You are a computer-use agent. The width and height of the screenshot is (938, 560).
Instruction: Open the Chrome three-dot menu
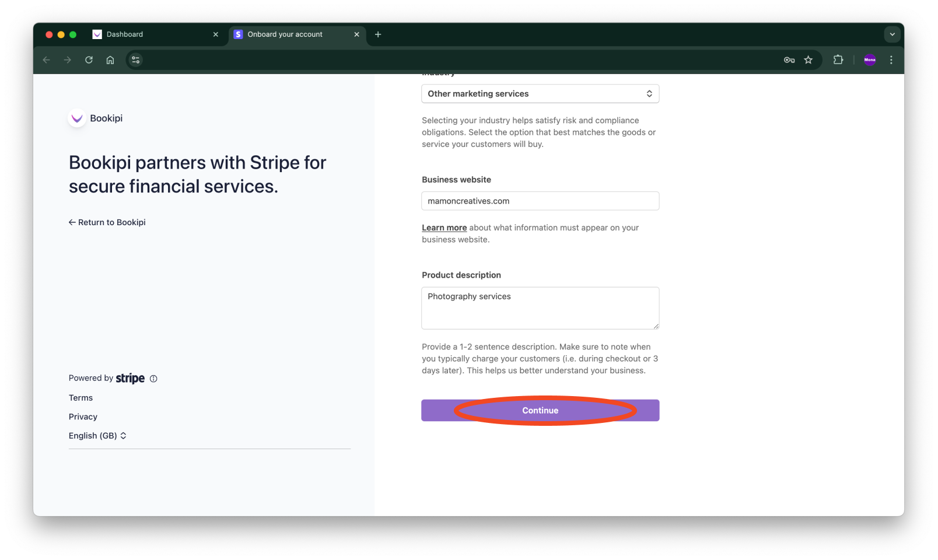891,60
